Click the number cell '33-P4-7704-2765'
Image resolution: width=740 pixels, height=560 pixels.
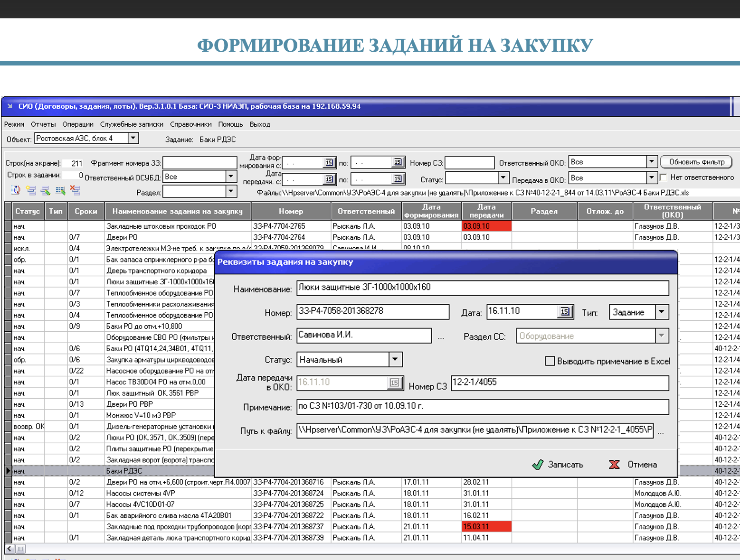291,226
